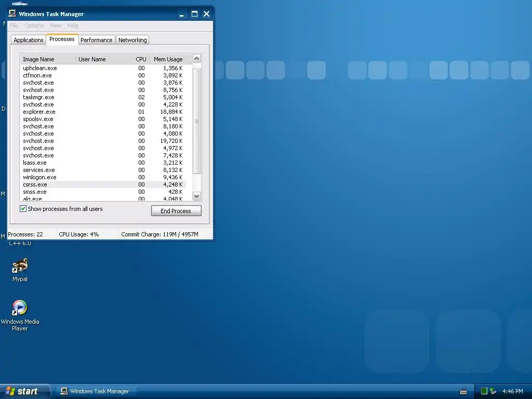Open the View menu
The height and width of the screenshot is (399, 532).
click(x=56, y=25)
